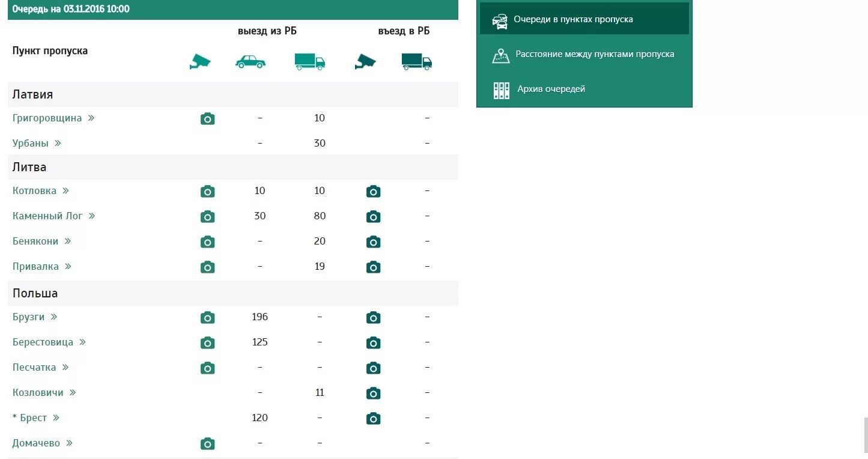Image resolution: width=868 pixels, height=459 pixels.
Task: Click the Литва section header
Action: pos(233,167)
